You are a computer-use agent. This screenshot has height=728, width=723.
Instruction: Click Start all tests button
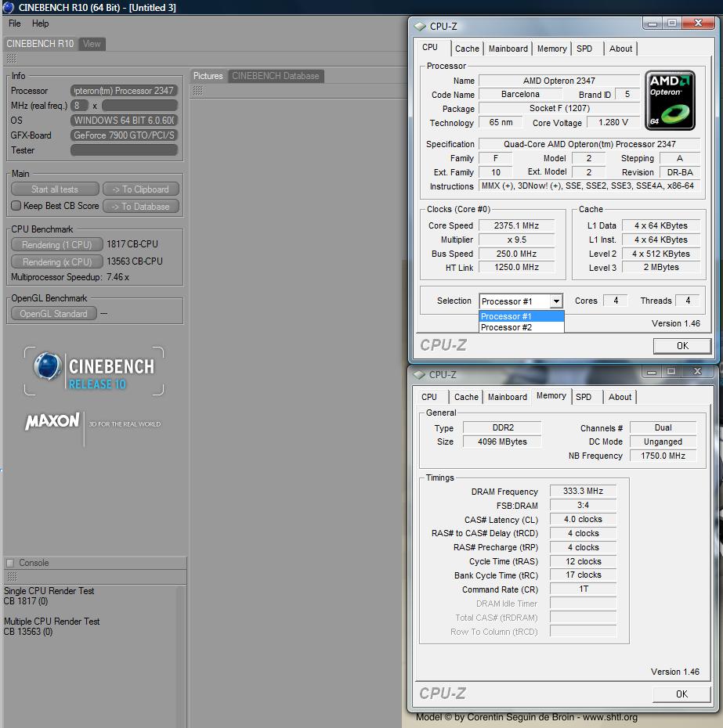pos(55,189)
